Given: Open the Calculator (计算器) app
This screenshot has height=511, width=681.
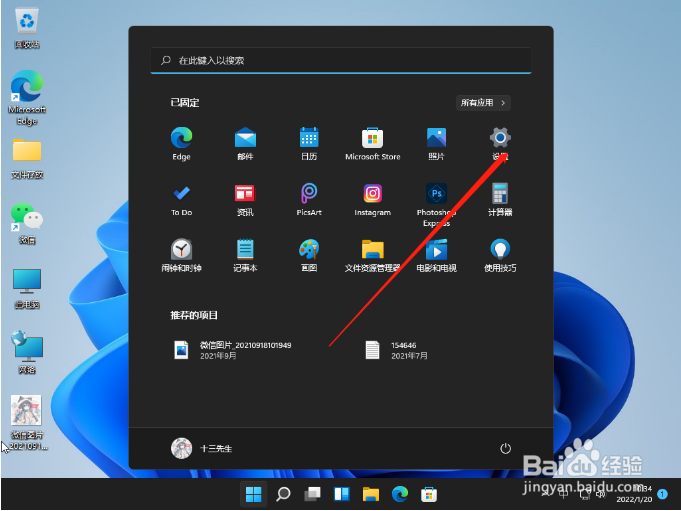Looking at the screenshot, I should tap(500, 199).
